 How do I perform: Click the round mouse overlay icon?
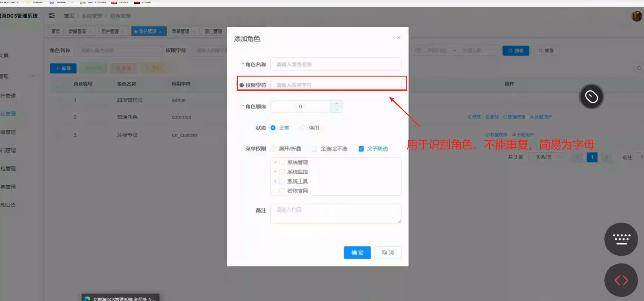pos(592,96)
